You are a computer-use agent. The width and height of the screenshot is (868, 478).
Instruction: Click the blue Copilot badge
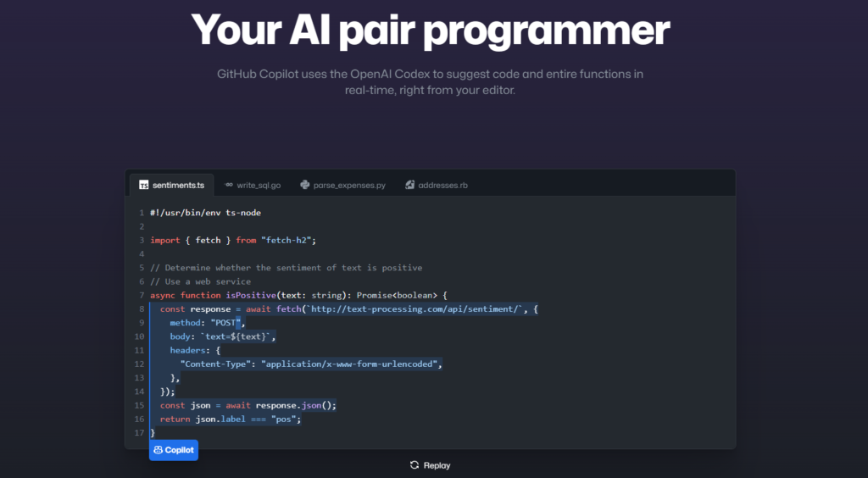pyautogui.click(x=174, y=450)
